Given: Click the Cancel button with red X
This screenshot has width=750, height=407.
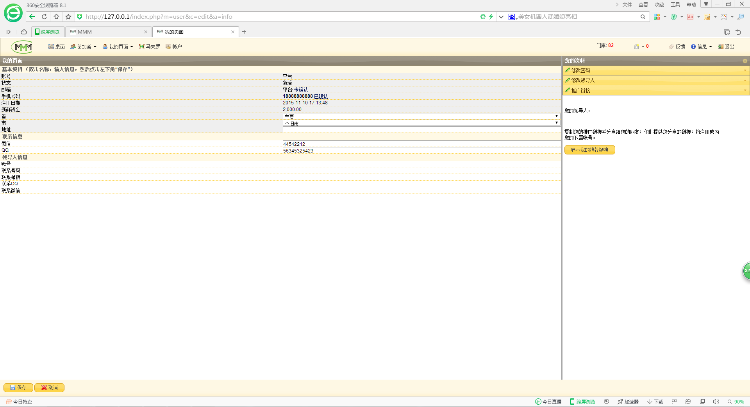Looking at the screenshot, I should (x=49, y=387).
